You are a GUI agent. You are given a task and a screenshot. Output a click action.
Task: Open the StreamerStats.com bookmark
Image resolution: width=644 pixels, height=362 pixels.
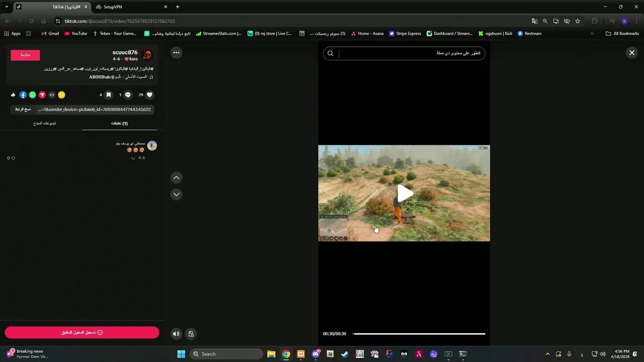click(x=218, y=34)
